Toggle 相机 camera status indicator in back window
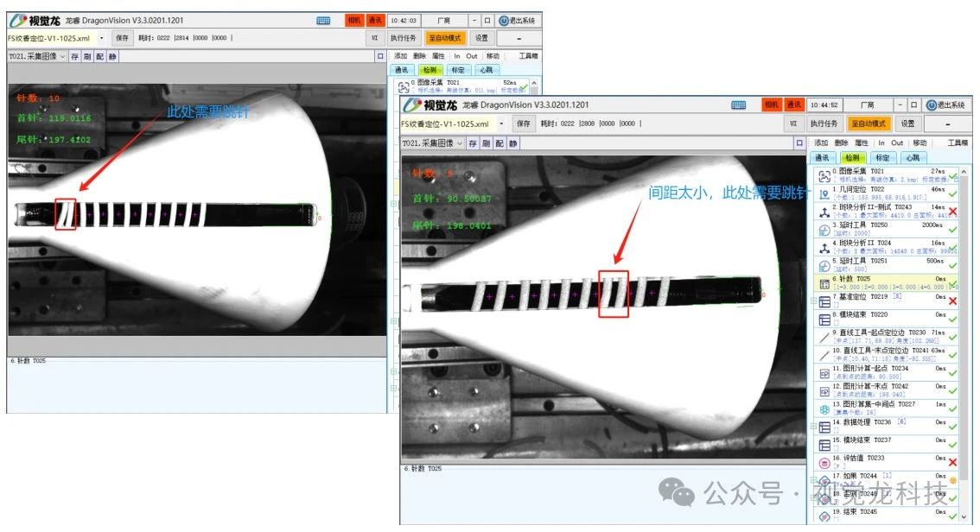 (x=353, y=21)
